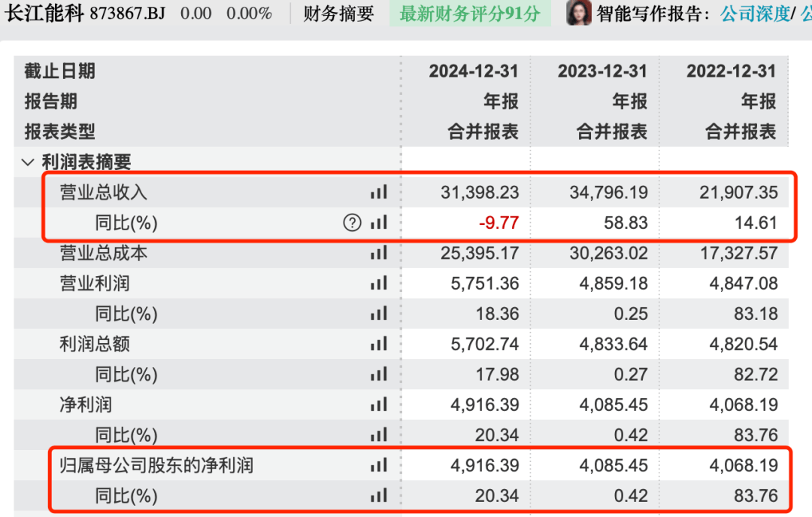
Task: Open chart icon for 利润总额 row
Action: point(378,344)
